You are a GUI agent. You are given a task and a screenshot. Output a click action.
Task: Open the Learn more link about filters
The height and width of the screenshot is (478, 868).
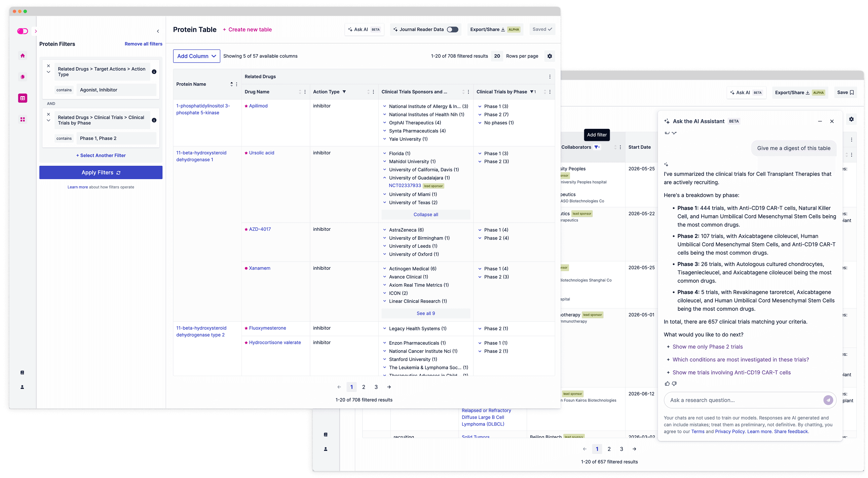click(77, 187)
